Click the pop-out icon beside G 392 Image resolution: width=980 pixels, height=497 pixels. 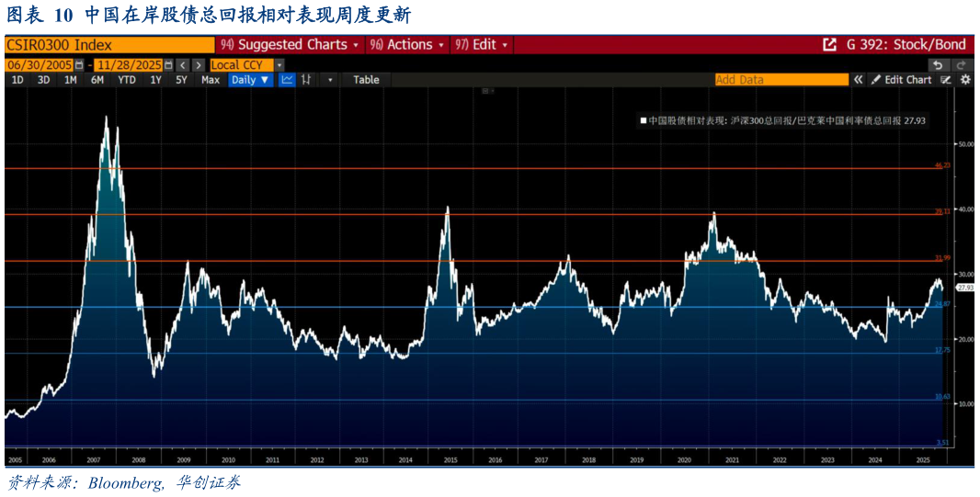click(829, 45)
